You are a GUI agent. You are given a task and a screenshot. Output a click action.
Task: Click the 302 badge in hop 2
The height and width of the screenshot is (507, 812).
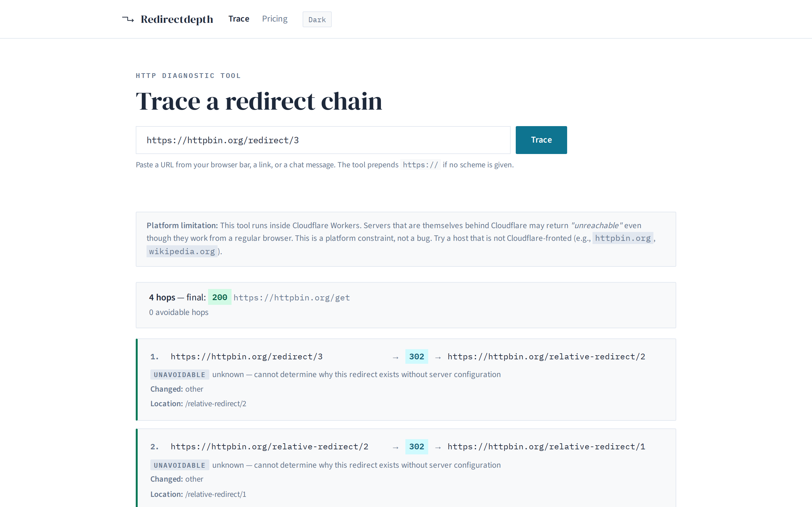[x=416, y=447]
